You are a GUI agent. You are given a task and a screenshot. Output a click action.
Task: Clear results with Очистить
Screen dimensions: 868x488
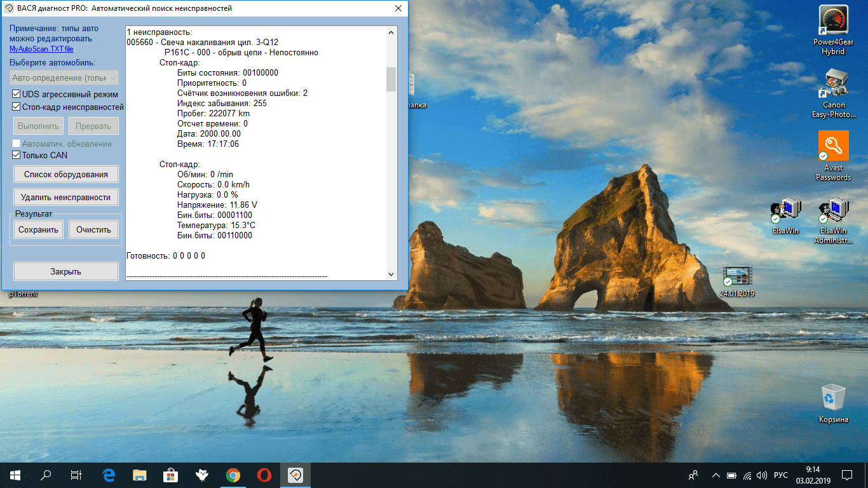(93, 229)
